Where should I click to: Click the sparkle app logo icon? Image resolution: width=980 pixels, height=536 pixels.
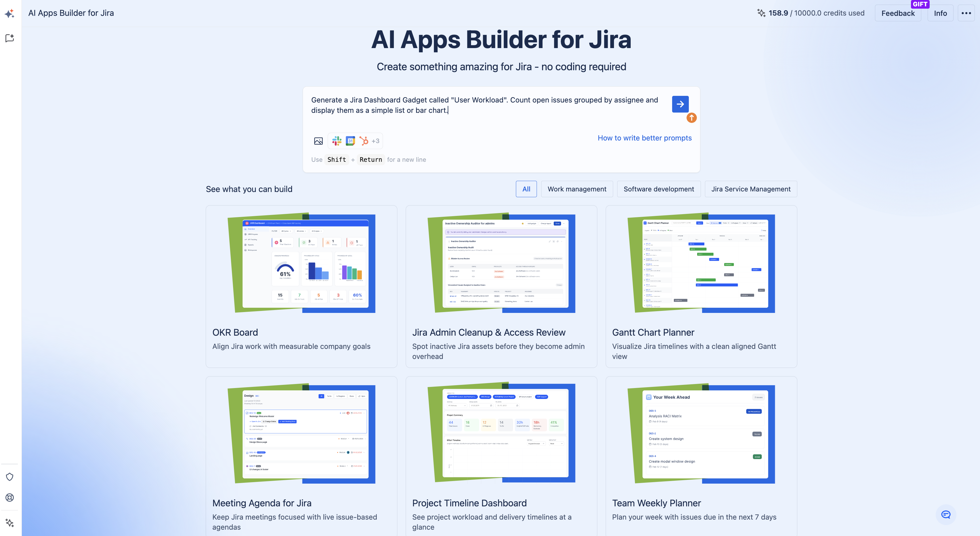tap(10, 13)
